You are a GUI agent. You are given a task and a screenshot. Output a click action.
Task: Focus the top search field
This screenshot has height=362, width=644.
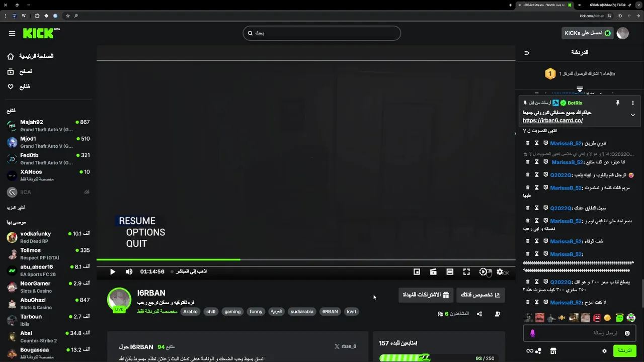pos(322,33)
